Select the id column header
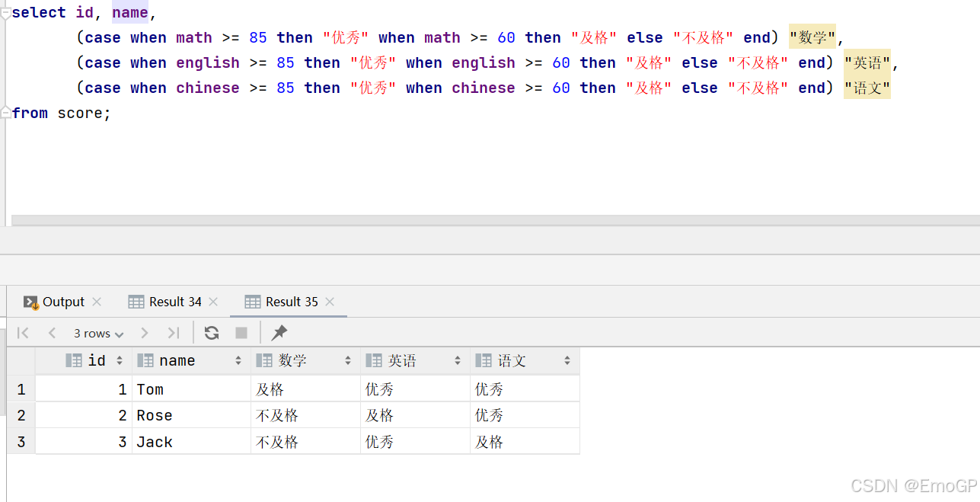Image resolution: width=980 pixels, height=502 pixels. [x=84, y=360]
